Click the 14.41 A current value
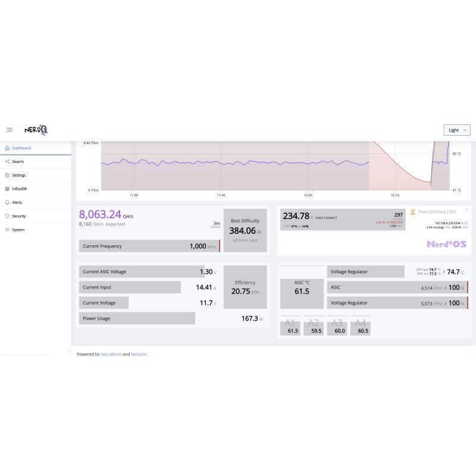 (206, 287)
